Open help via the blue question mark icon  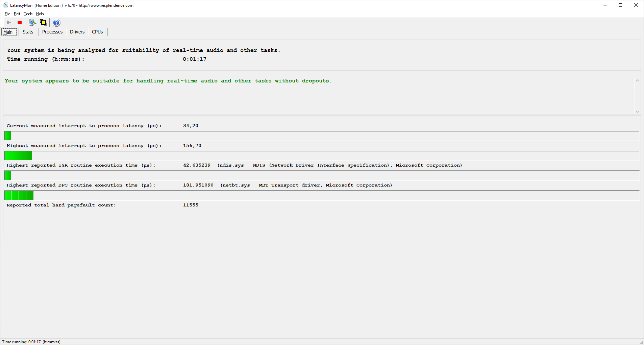[x=56, y=23]
